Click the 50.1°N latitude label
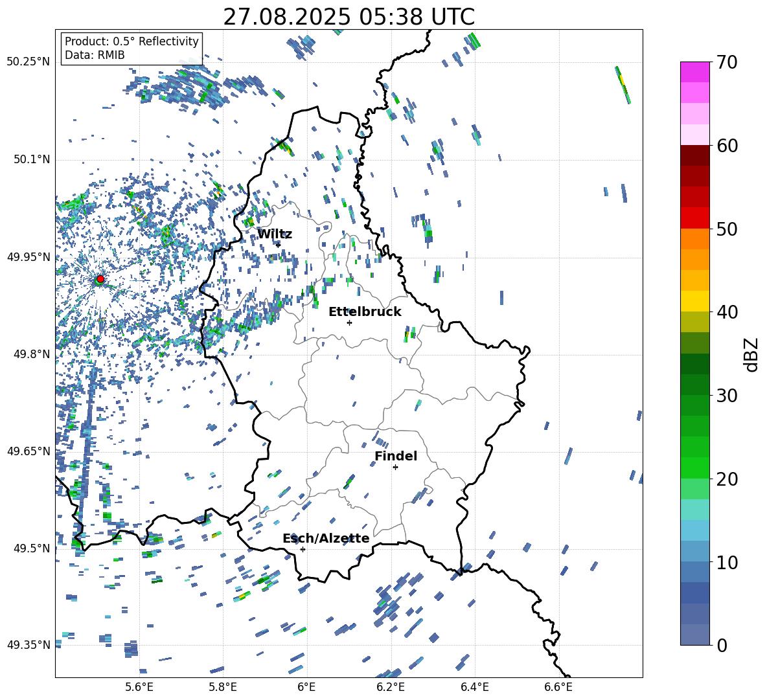Screen dimensions: 767x700 click(32, 160)
